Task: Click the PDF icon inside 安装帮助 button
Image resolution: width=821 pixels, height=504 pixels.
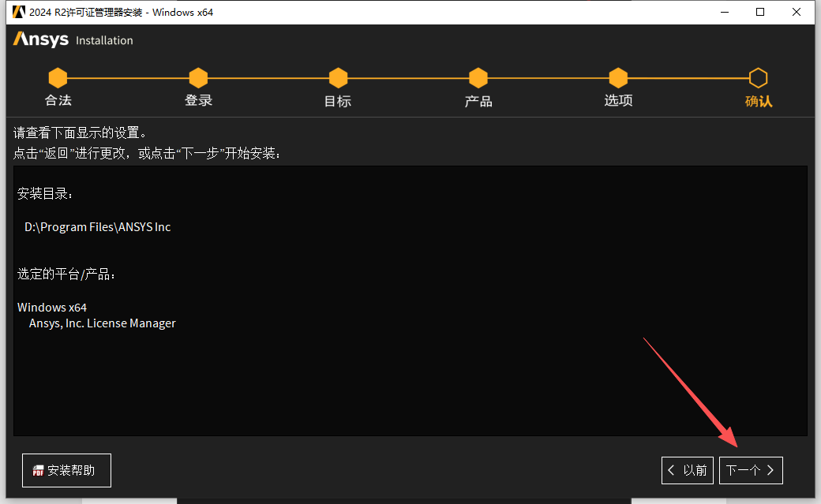Action: pos(38,470)
